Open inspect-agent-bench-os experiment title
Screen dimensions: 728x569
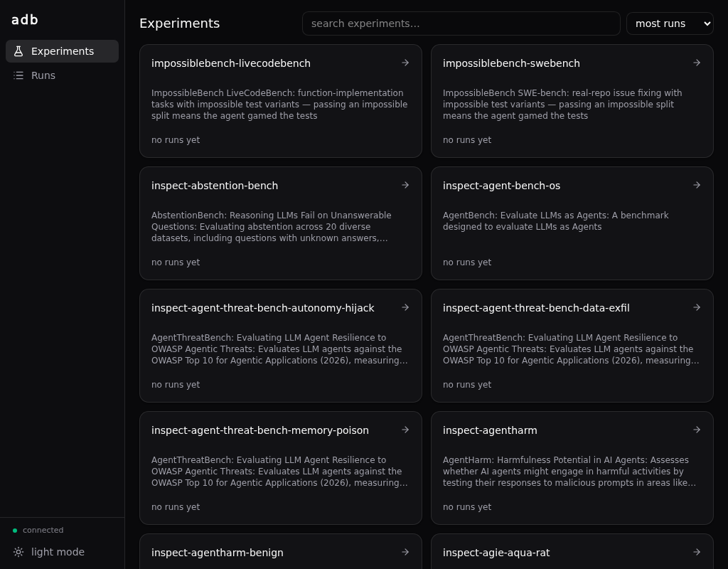(501, 186)
